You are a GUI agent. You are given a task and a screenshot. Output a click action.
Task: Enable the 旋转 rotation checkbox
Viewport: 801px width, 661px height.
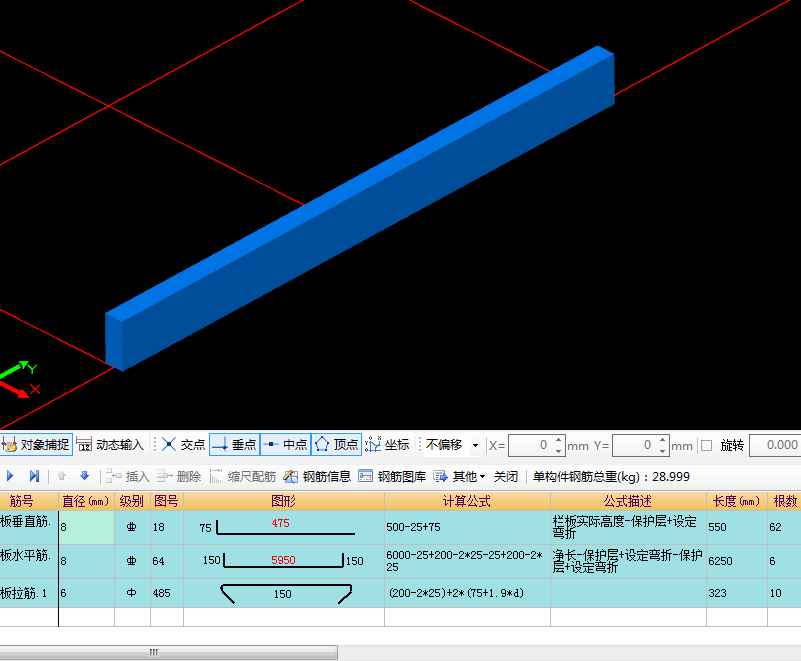pos(706,446)
